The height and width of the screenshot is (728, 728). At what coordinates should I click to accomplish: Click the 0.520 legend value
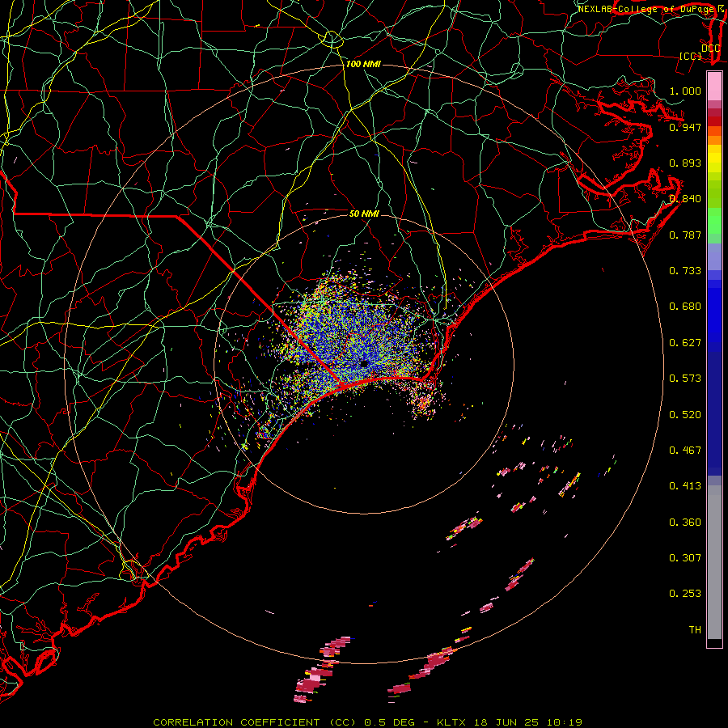pyautogui.click(x=685, y=414)
